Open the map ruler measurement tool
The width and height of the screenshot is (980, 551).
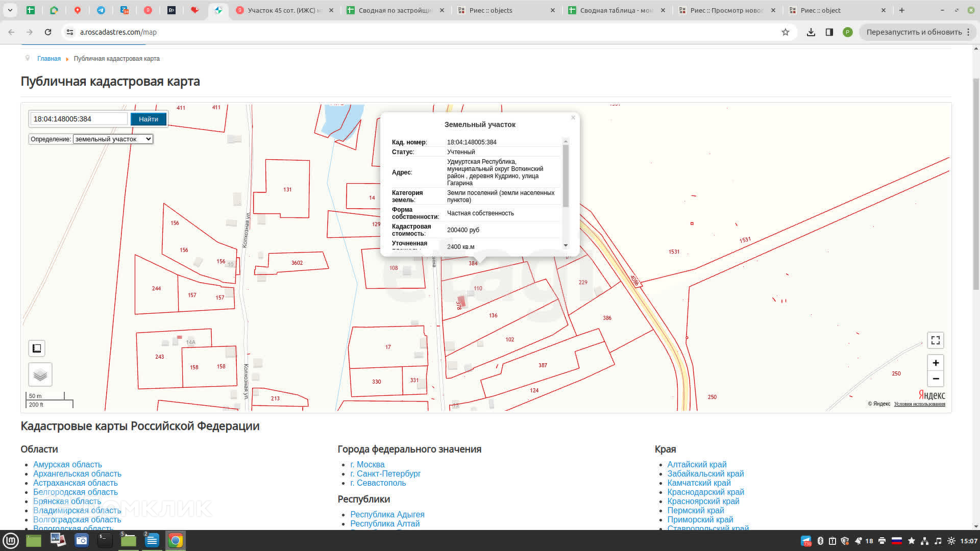click(x=37, y=348)
